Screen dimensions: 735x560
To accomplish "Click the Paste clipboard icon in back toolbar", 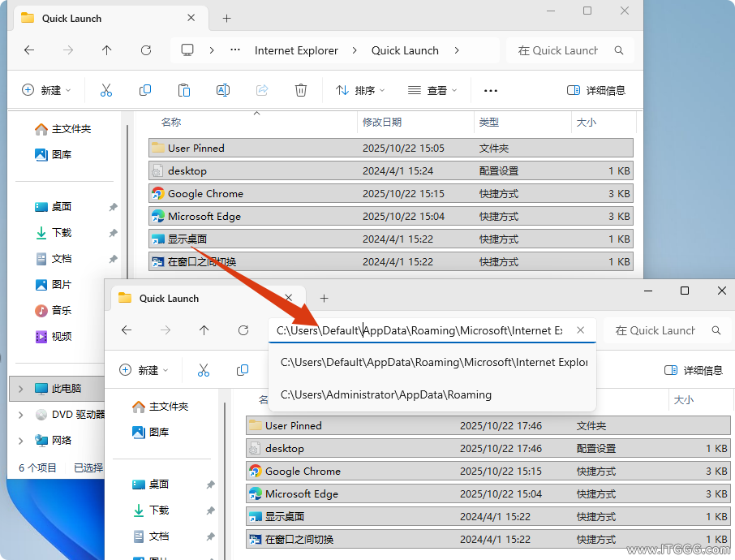I will point(184,90).
